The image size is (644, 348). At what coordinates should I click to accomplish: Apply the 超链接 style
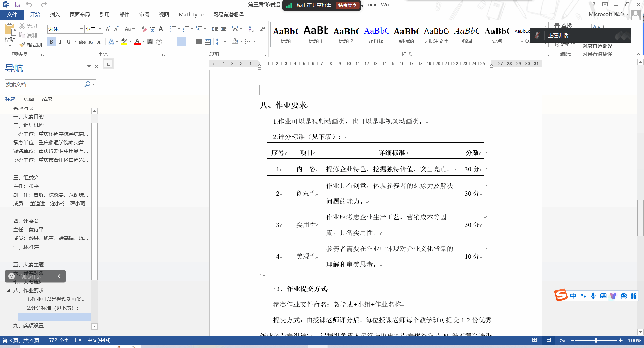[376, 35]
